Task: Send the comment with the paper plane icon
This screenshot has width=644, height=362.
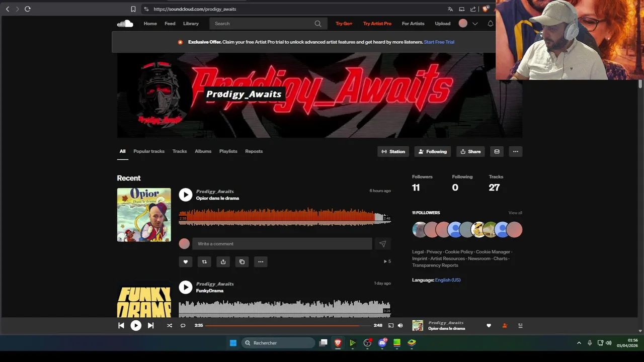Action: point(382,244)
